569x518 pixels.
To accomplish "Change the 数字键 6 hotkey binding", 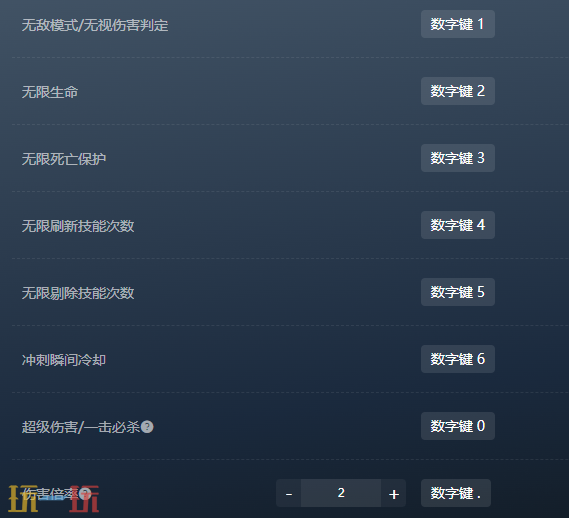I will pyautogui.click(x=458, y=359).
